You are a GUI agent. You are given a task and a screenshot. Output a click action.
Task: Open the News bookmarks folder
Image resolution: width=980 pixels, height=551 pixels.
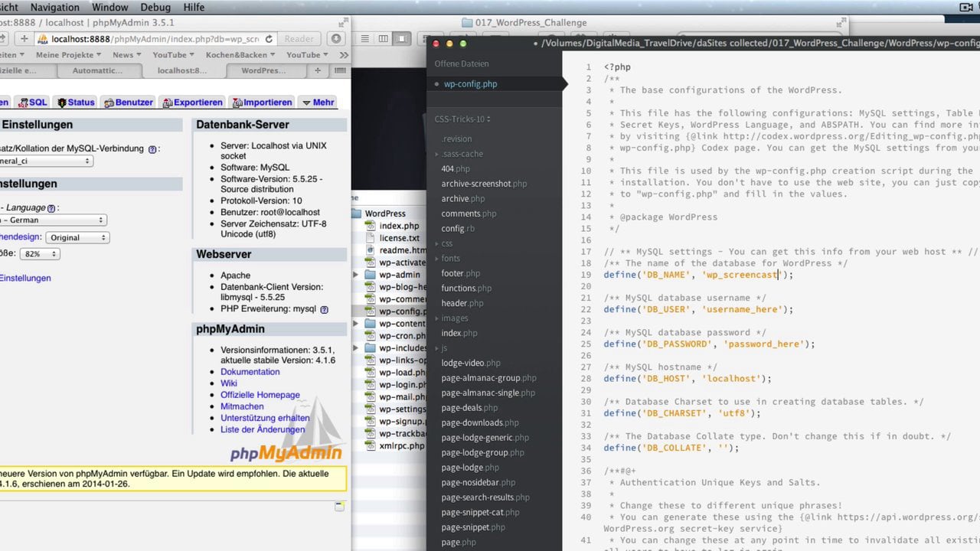[127, 55]
